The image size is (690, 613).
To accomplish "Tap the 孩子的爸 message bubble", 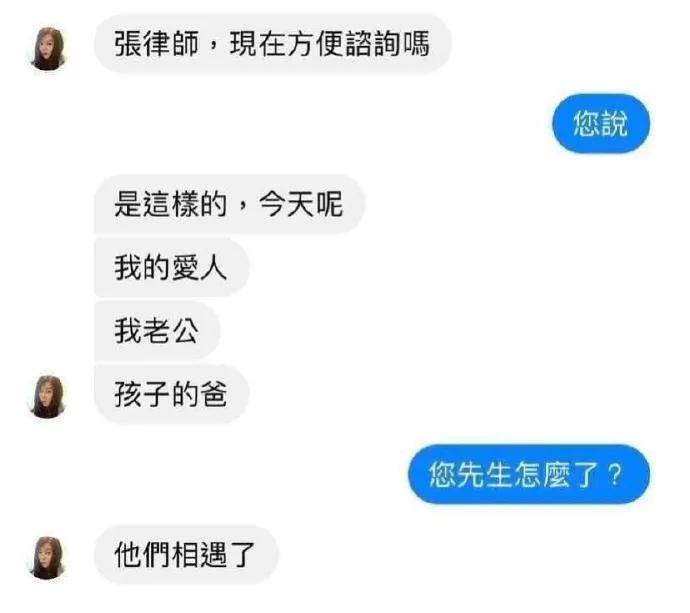I will pos(172,394).
